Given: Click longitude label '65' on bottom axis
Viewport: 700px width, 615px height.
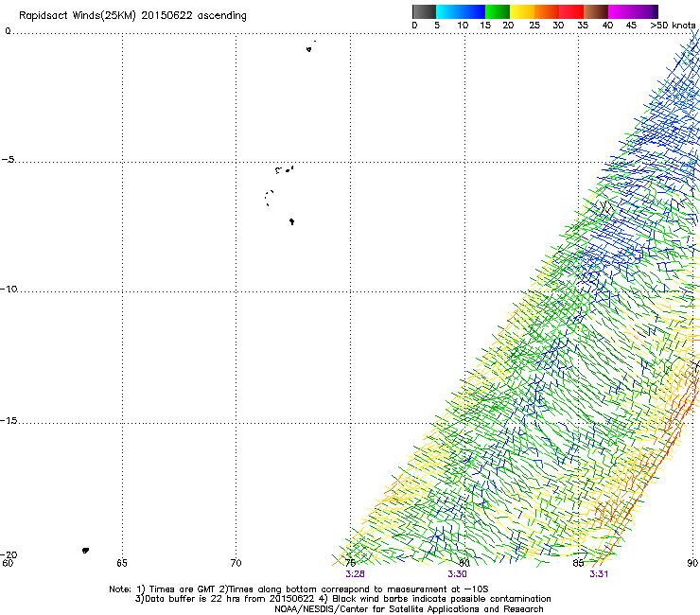Looking at the screenshot, I should (x=122, y=563).
